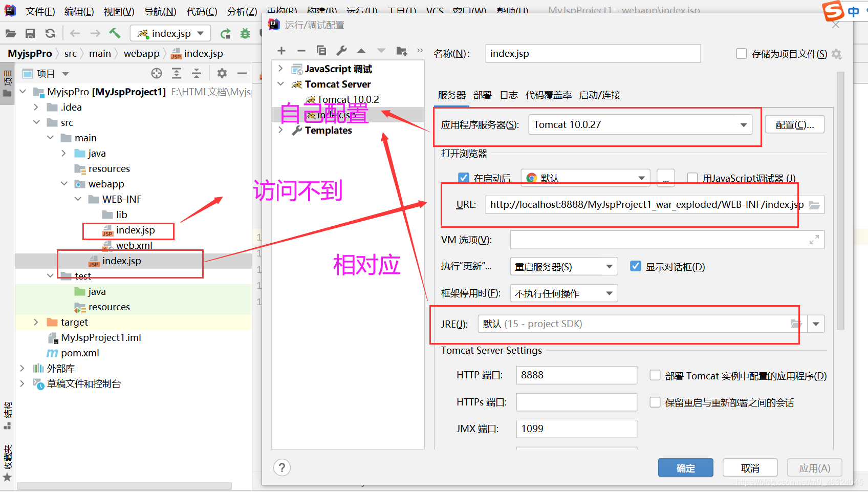Click the Rerun configuration icon
Image resolution: width=868 pixels, height=492 pixels.
click(x=225, y=34)
